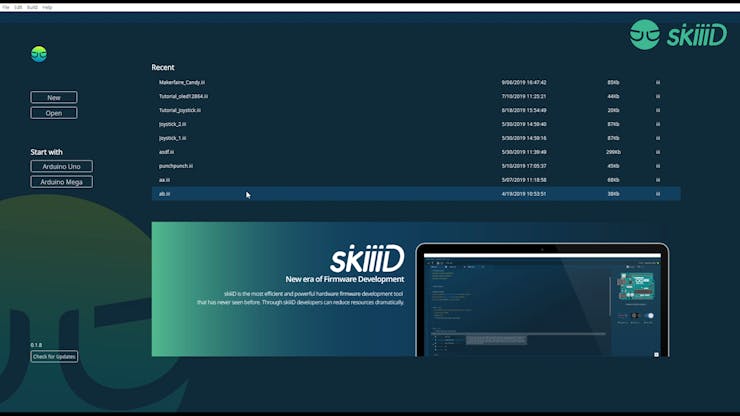Click Check for Updates

coord(54,357)
